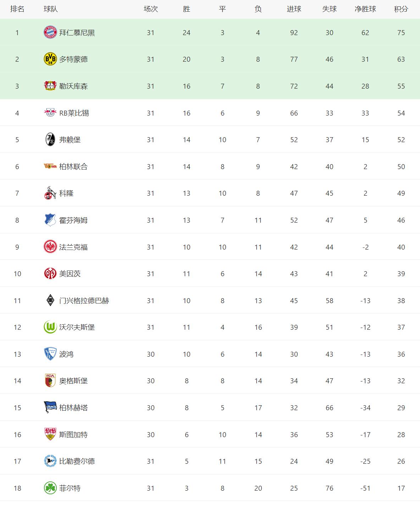Click the Wolfsburg green W logo
This screenshot has width=420, height=507.
click(50, 327)
